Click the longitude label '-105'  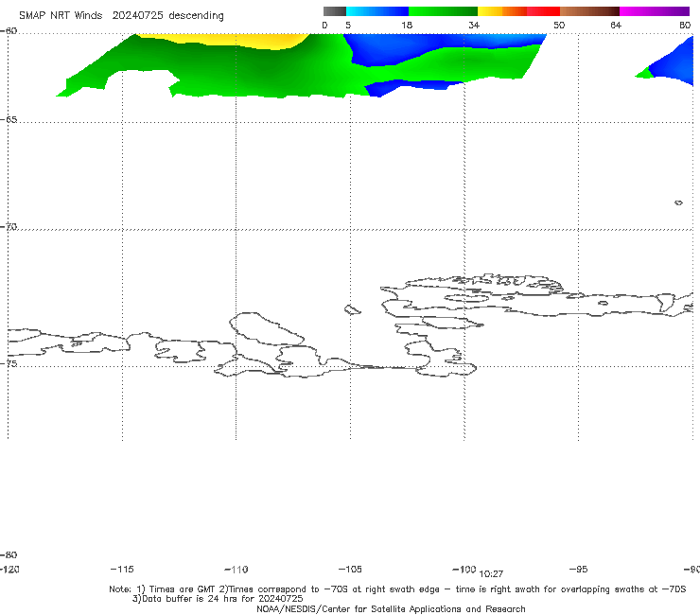pos(350,569)
